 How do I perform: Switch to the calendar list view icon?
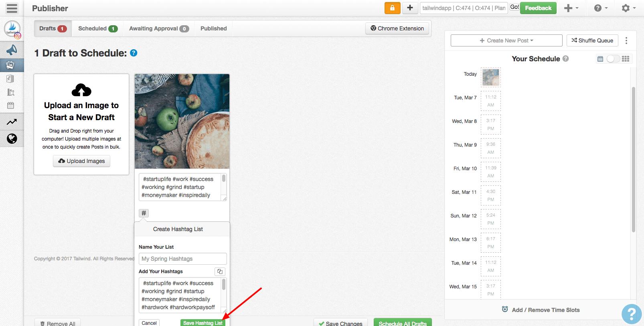[x=600, y=59]
